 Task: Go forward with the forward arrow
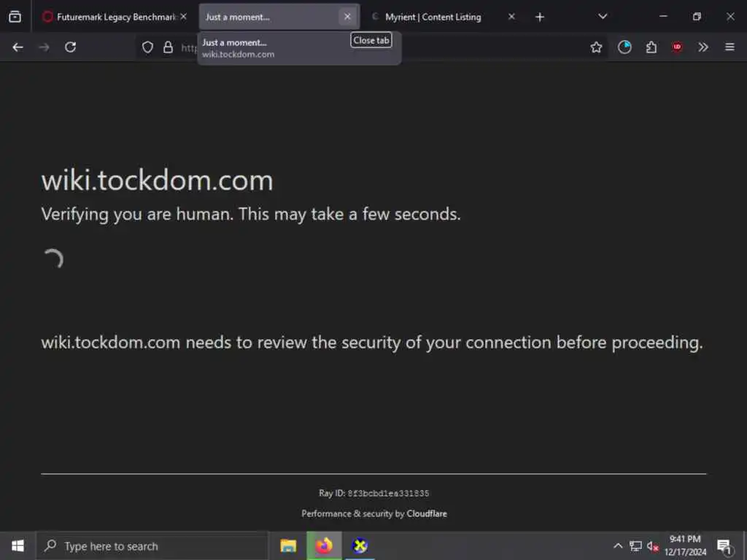pos(44,47)
